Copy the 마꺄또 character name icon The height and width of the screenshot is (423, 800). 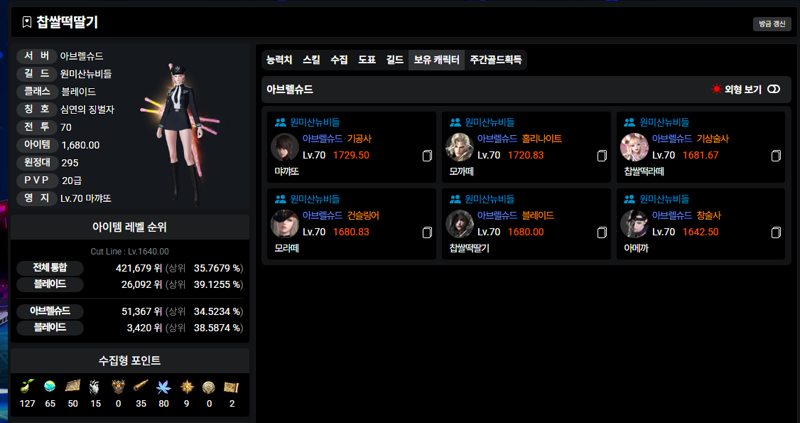coord(427,156)
